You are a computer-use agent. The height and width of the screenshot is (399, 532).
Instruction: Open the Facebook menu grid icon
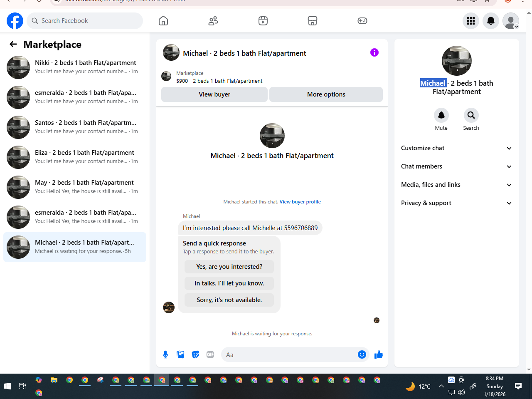pyautogui.click(x=471, y=21)
